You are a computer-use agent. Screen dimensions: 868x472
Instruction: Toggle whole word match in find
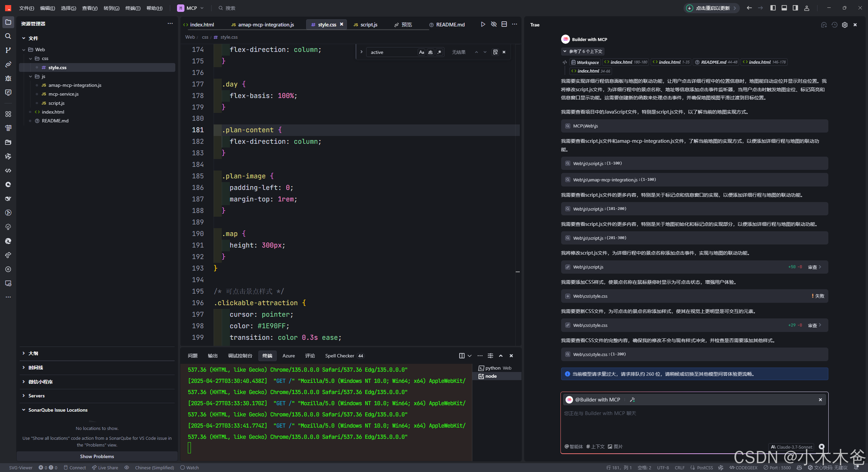click(x=430, y=52)
